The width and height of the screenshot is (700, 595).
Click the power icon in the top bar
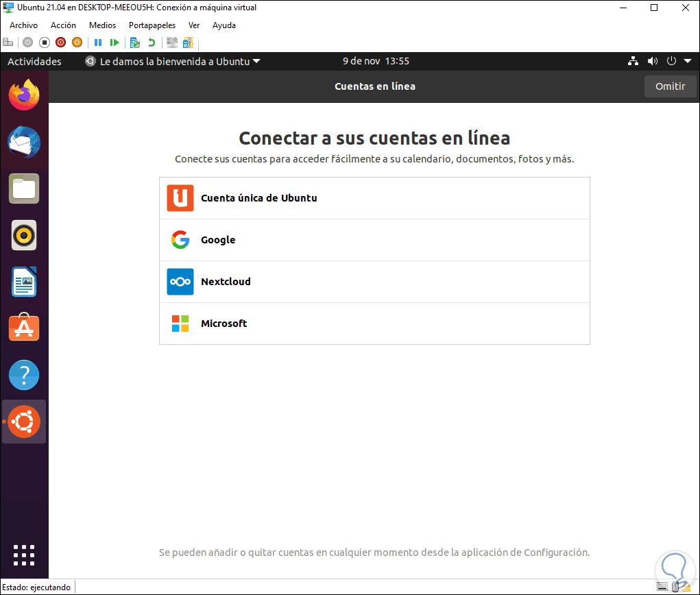[x=671, y=61]
